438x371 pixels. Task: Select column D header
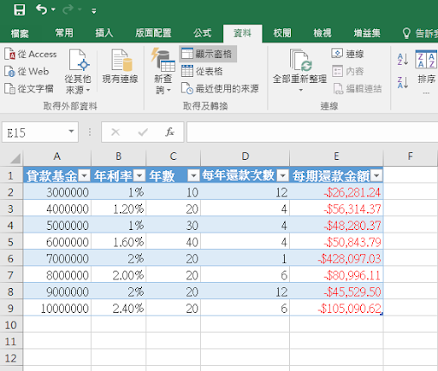[x=245, y=157]
